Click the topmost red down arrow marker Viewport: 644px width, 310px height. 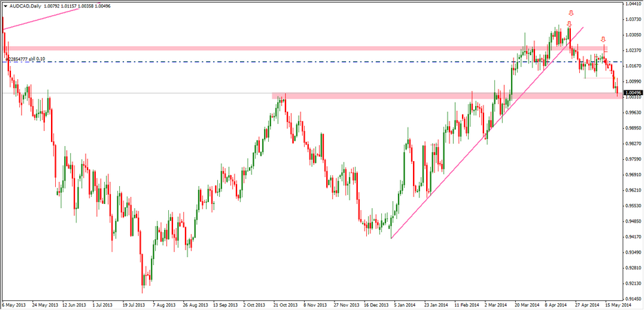571,13
